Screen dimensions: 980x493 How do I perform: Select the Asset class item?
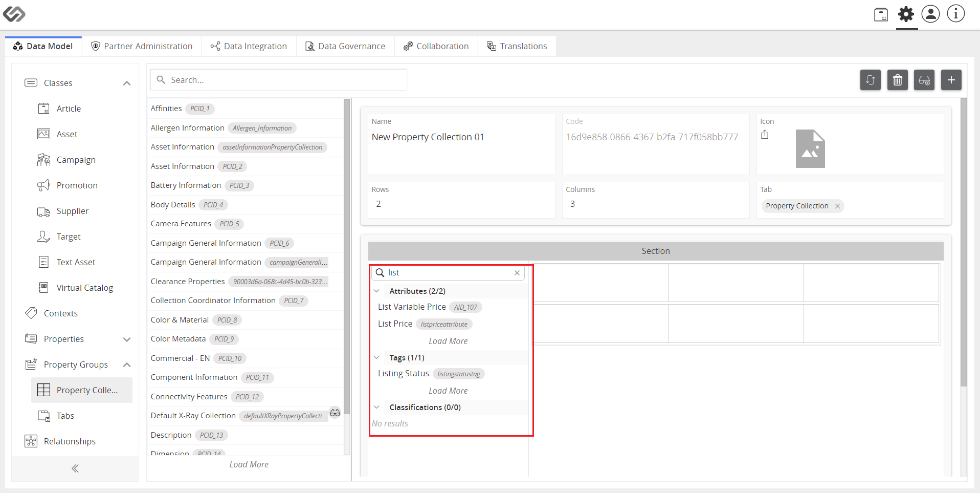pos(82,134)
